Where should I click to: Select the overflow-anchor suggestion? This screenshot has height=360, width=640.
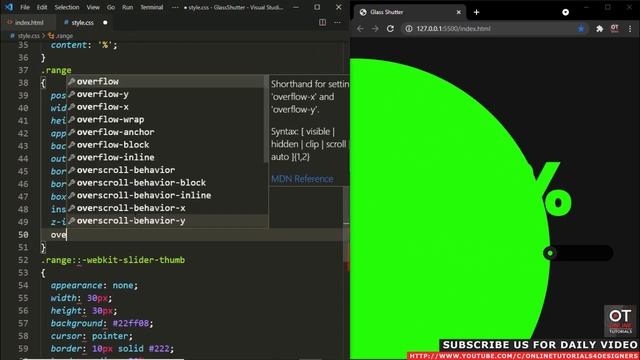pyautogui.click(x=167, y=132)
